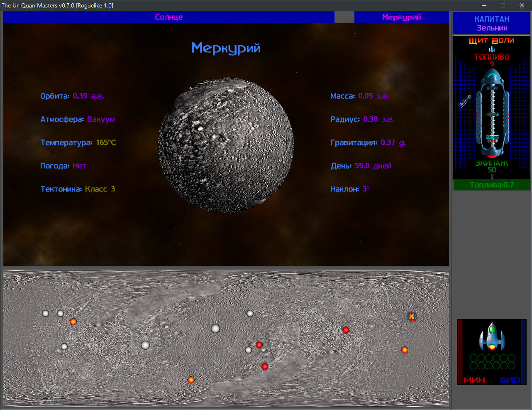Click the gray square between Солнце and Меркурий
Viewport: 532px width, 410px height.
tap(344, 17)
